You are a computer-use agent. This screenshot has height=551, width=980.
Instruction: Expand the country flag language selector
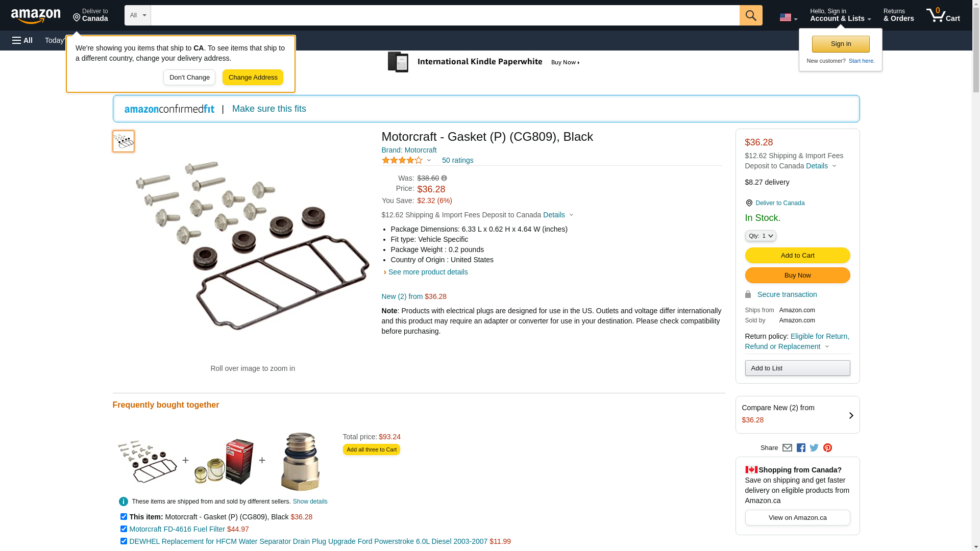pyautogui.click(x=788, y=17)
